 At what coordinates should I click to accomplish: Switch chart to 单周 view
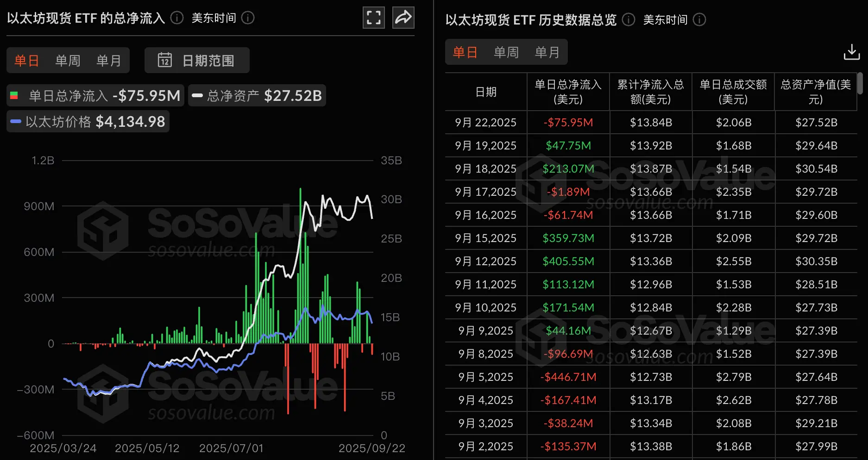[68, 61]
